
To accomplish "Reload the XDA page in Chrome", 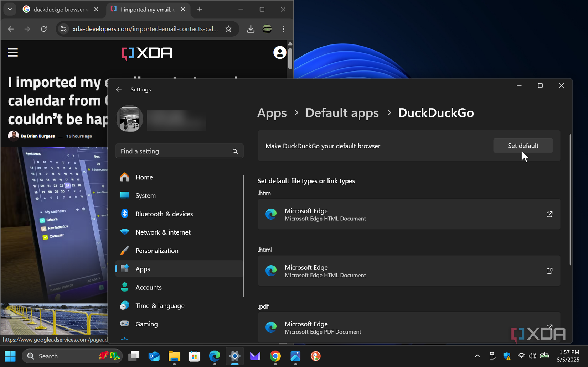I will click(x=44, y=29).
